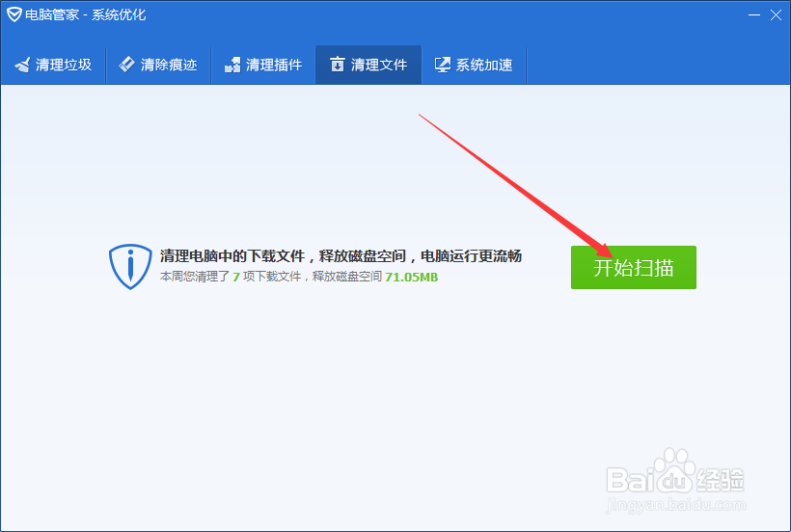
Task: Start scanning with 开始扫描 button
Action: pyautogui.click(x=634, y=268)
